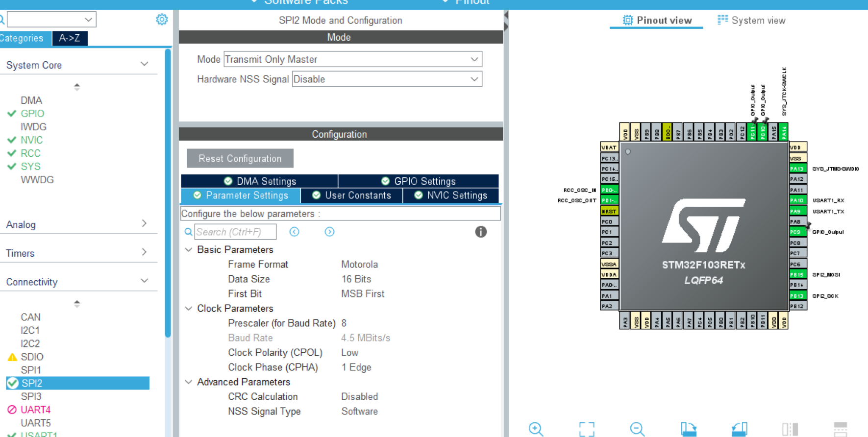Image resolution: width=868 pixels, height=437 pixels.
Task: Collapse the Advanced Parameters group
Action: point(188,382)
